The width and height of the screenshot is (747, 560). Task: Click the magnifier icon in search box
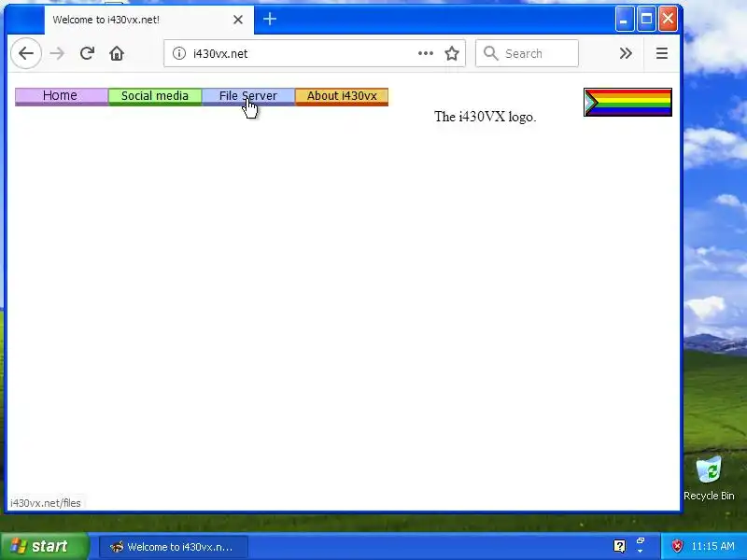coord(491,53)
